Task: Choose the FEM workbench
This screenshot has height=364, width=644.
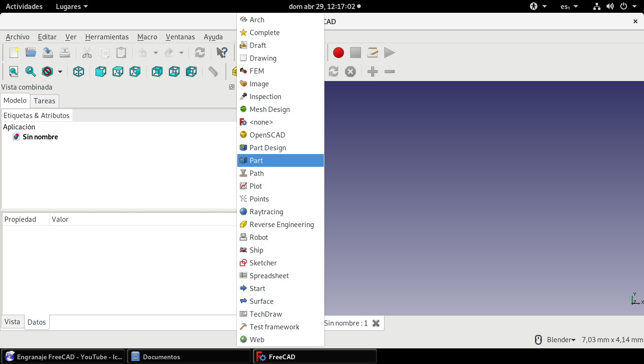Action: (280, 71)
